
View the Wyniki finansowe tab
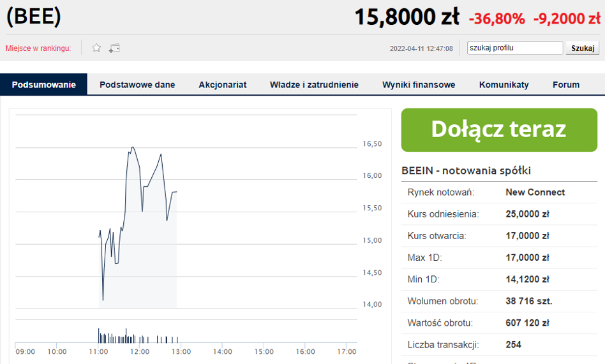419,85
